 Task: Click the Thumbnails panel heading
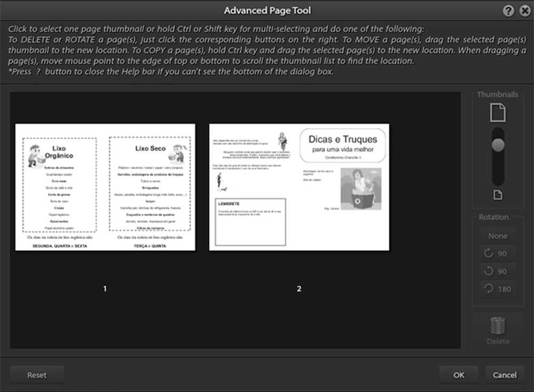click(497, 94)
